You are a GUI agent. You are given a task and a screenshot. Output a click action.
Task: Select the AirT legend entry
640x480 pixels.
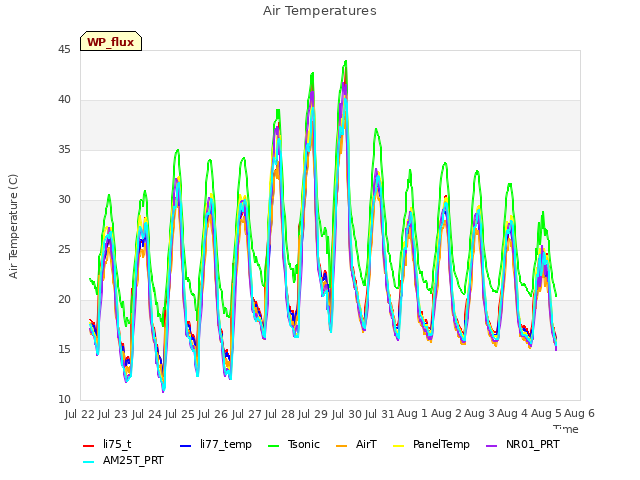[356, 444]
